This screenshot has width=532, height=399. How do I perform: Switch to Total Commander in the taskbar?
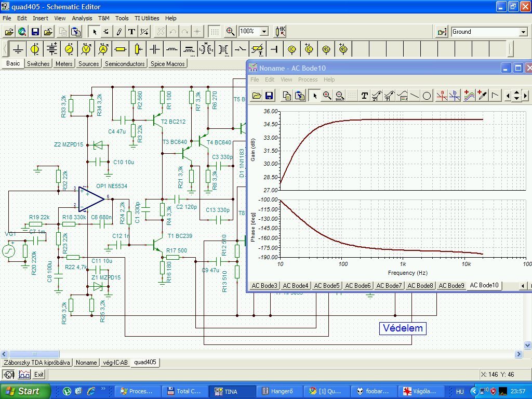184,391
